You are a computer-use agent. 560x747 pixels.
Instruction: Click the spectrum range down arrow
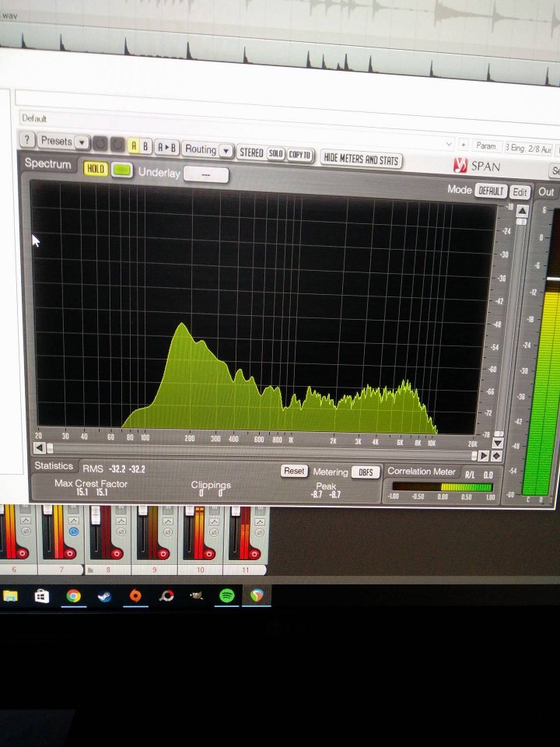[498, 443]
